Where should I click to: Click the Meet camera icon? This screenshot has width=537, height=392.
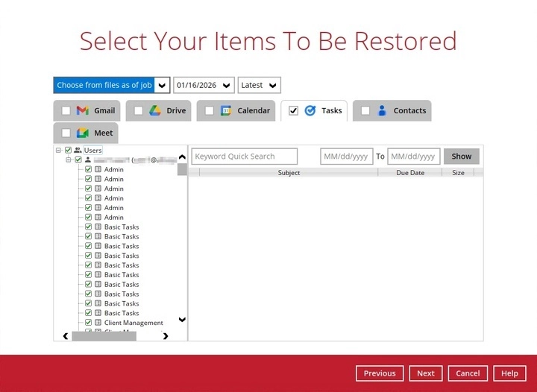click(x=83, y=133)
